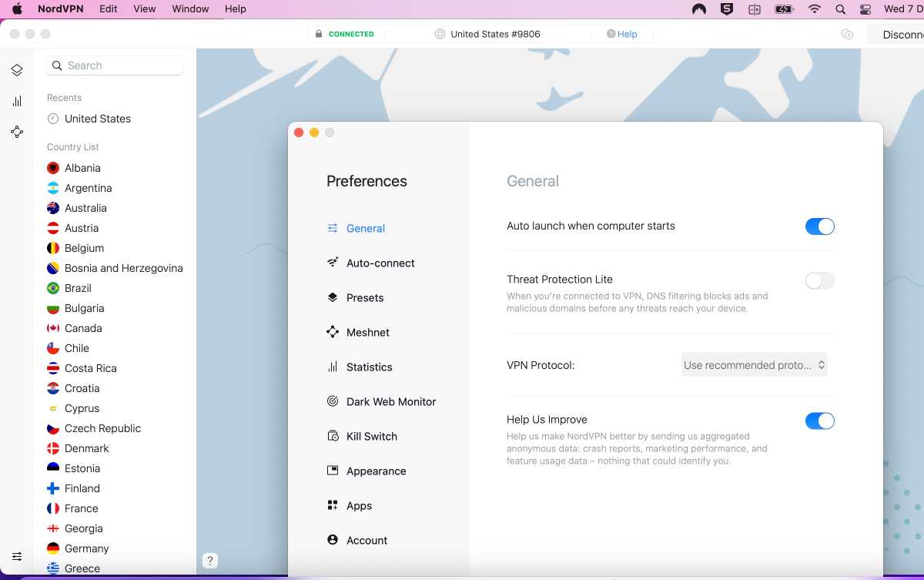
Task: Open the Help menu in the menu bar
Action: click(x=236, y=9)
